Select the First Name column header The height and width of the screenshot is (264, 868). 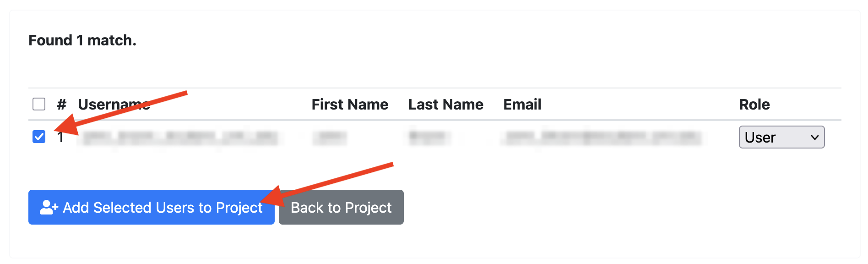349,104
